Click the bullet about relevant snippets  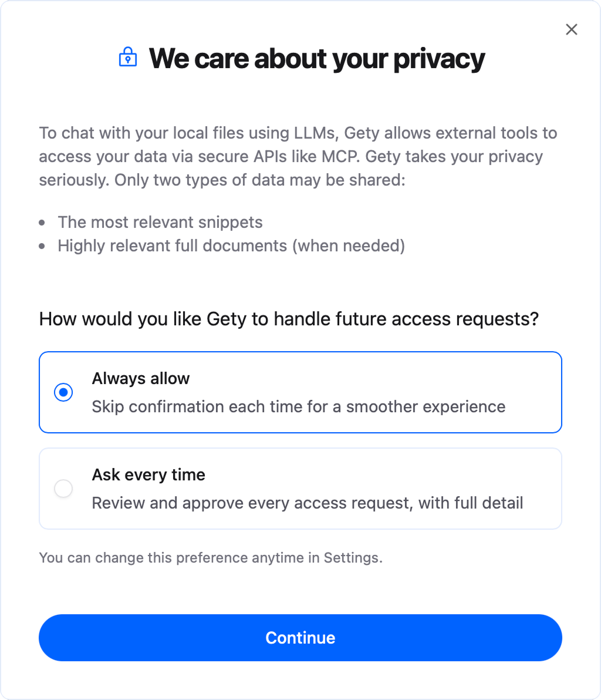(160, 222)
